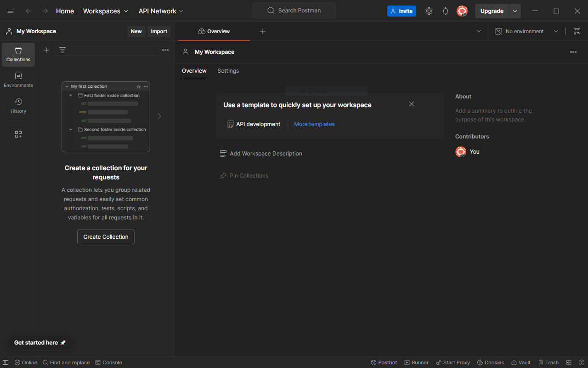Open the Console
The width and height of the screenshot is (588, 368).
(x=109, y=362)
